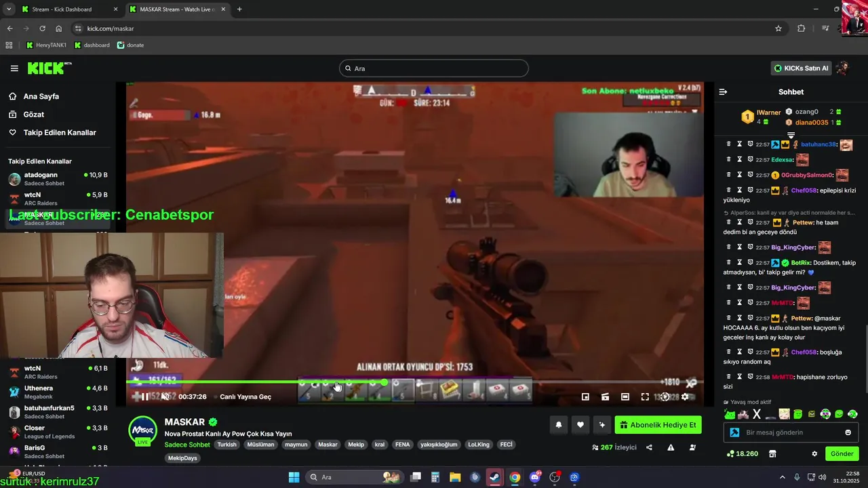Open chat settings gear

pos(814,453)
